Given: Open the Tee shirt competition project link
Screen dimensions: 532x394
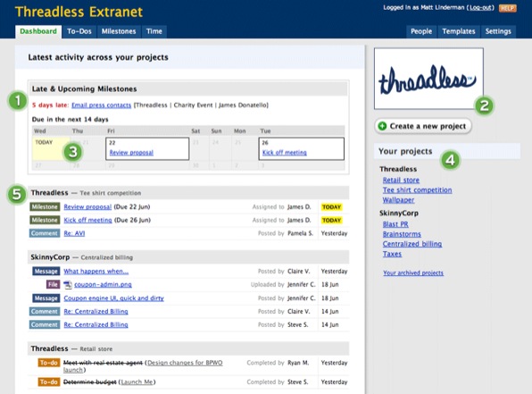Looking at the screenshot, I should pos(418,190).
